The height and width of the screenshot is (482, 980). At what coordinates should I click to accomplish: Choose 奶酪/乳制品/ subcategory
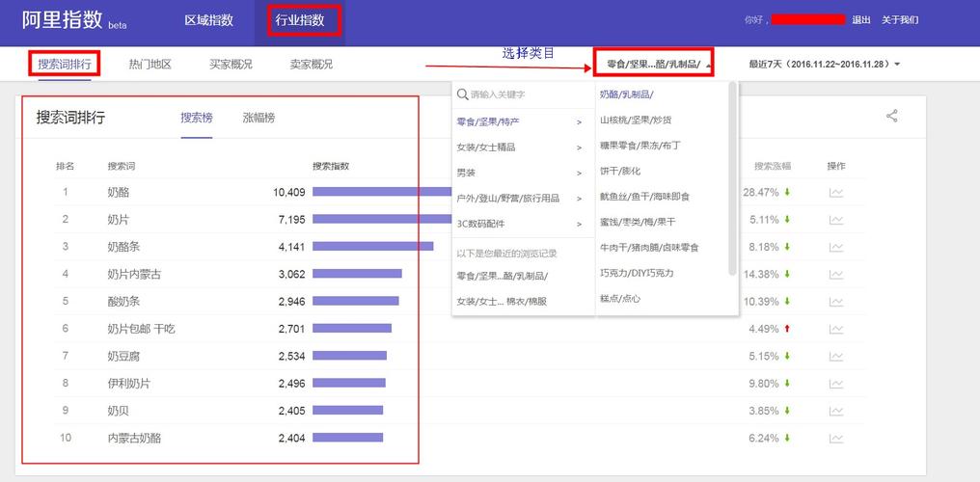pyautogui.click(x=627, y=94)
